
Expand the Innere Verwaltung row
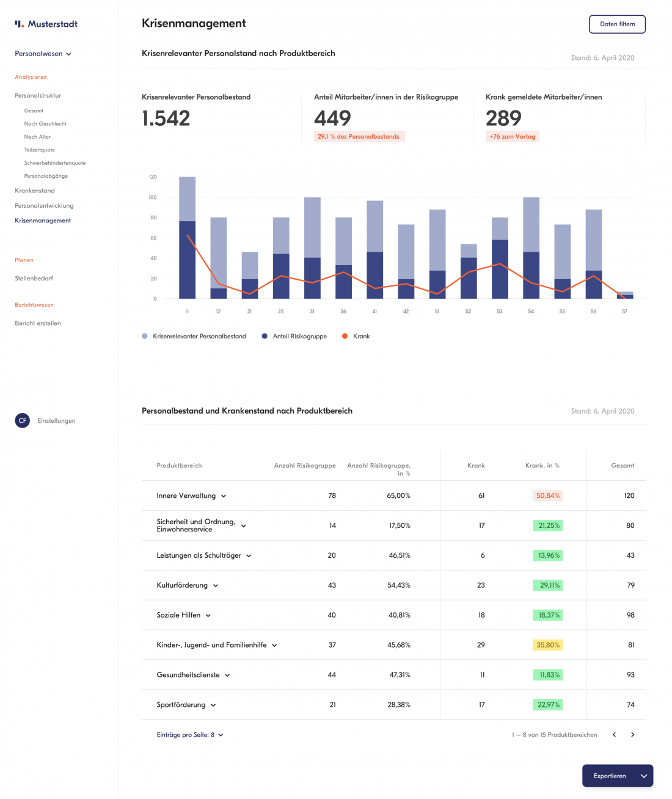click(x=224, y=496)
